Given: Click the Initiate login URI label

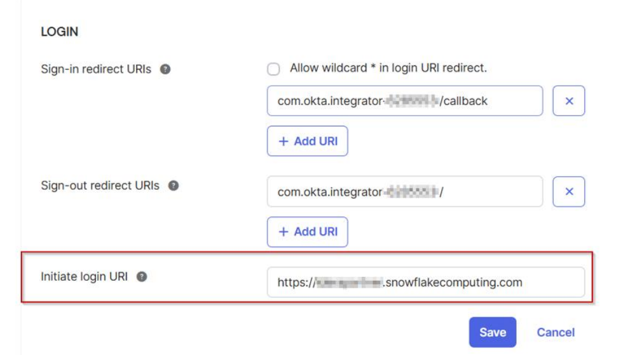Looking at the screenshot, I should (x=85, y=276).
